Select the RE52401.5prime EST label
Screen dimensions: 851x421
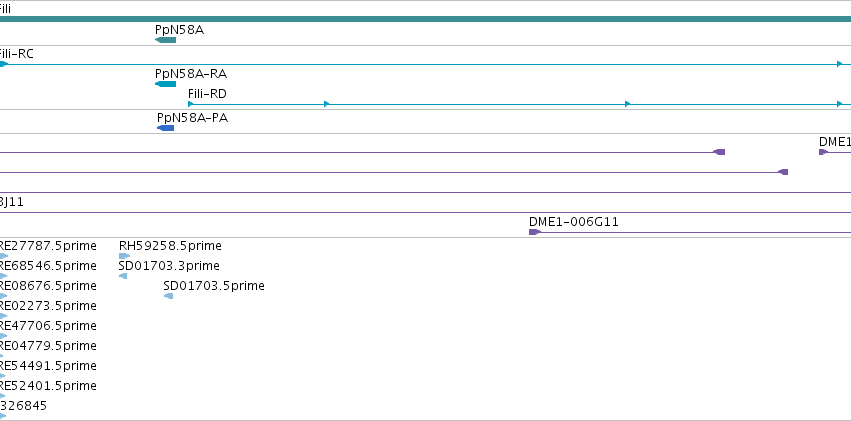coord(48,386)
